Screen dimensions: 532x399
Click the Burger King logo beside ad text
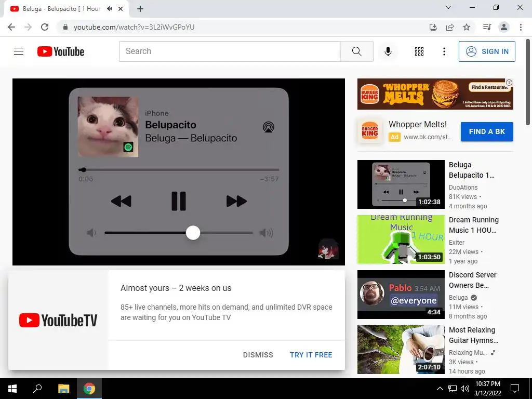coord(370,131)
